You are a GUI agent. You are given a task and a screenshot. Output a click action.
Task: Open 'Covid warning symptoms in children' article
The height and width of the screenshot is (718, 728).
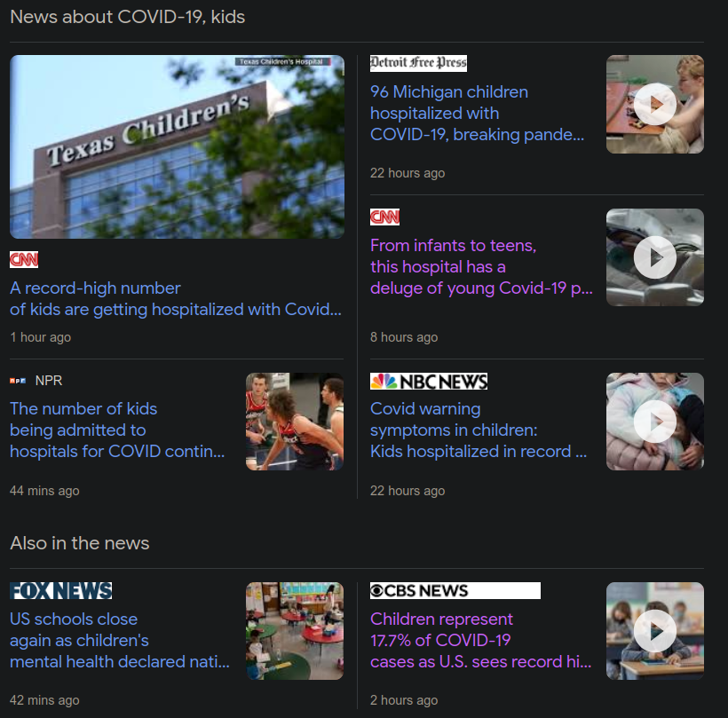click(479, 430)
